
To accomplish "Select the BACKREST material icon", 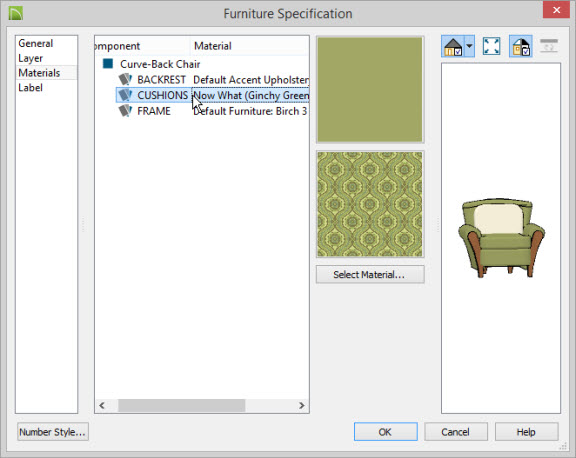I will tap(125, 79).
